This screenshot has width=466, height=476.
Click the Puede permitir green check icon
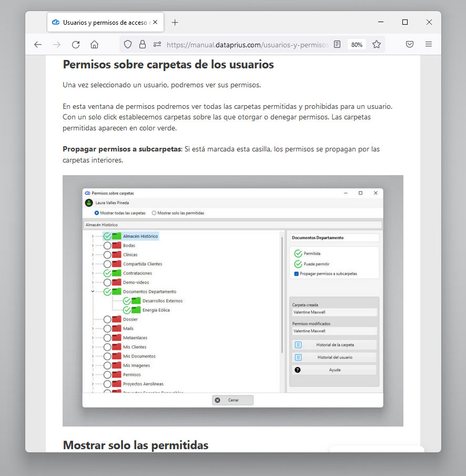[298, 264]
